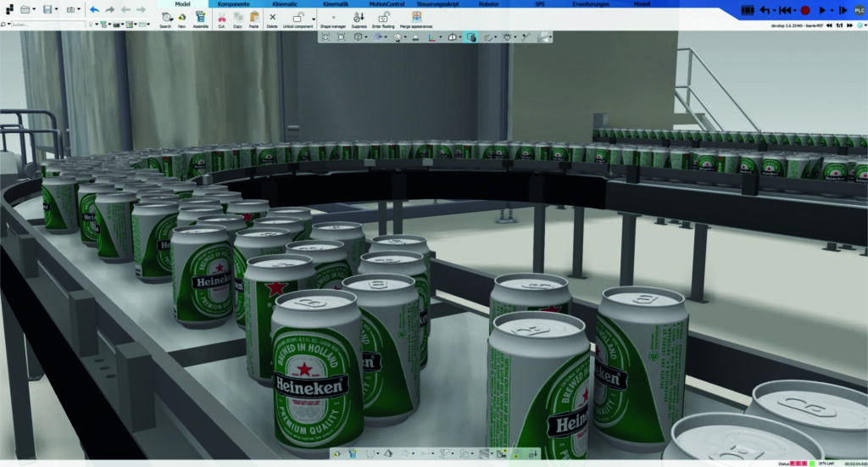Expand the play button dropdown arrow

(x=831, y=10)
